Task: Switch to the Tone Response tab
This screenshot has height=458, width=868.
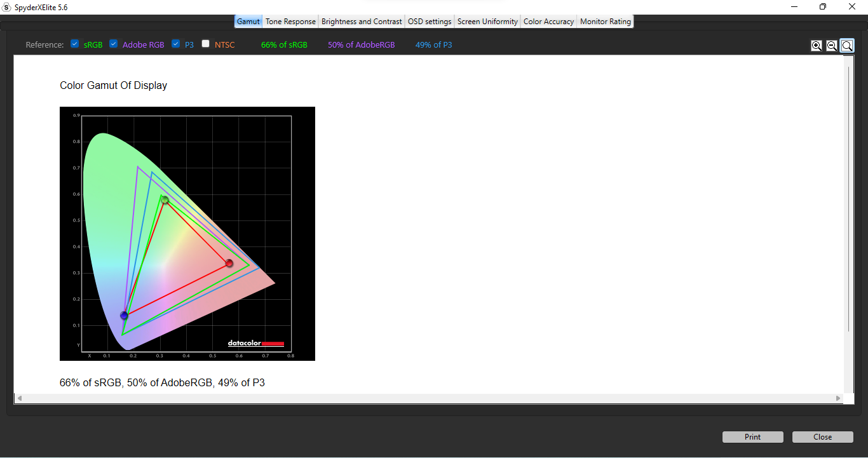Action: (290, 22)
